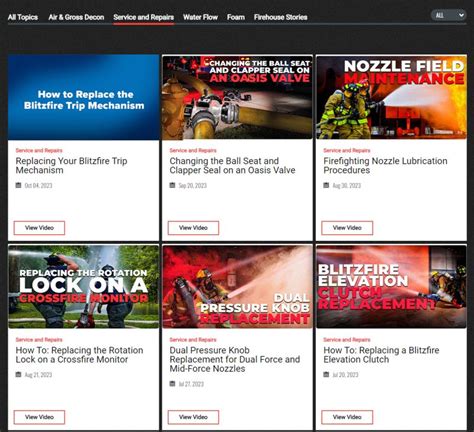Image resolution: width=474 pixels, height=432 pixels.
Task: Click calendar icon beside Jul 20, 2023
Action: [326, 374]
